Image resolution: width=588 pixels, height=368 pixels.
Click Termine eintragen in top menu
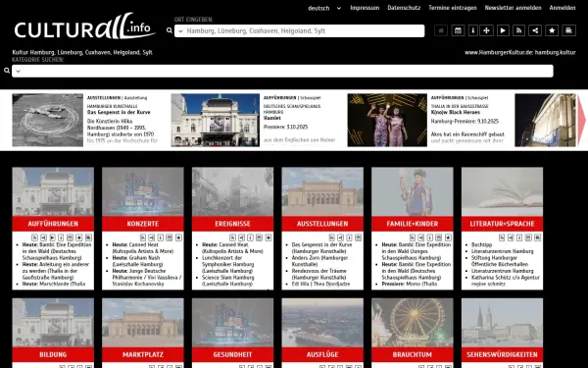(453, 8)
